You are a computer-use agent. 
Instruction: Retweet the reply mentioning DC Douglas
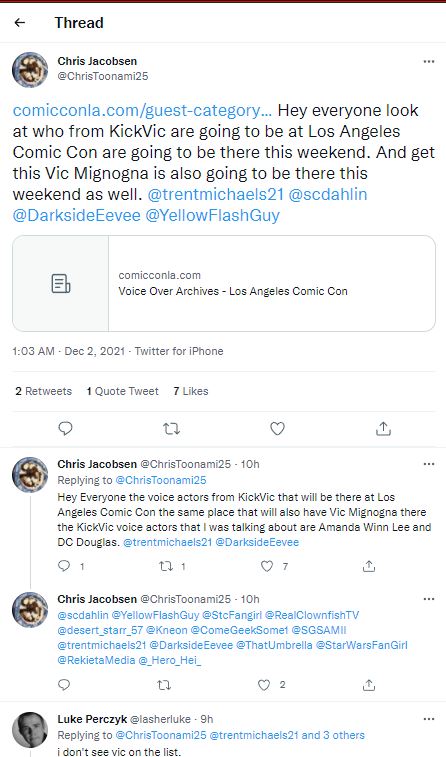point(166,566)
